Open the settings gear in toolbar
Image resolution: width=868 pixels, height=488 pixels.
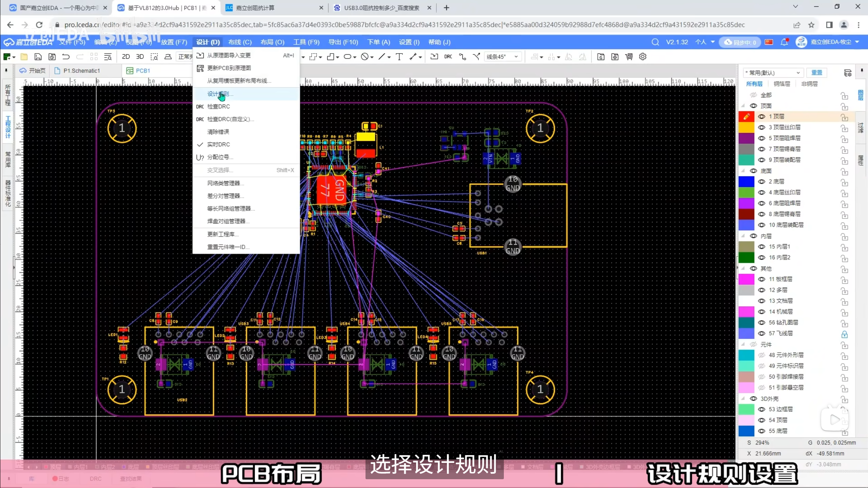(x=643, y=57)
